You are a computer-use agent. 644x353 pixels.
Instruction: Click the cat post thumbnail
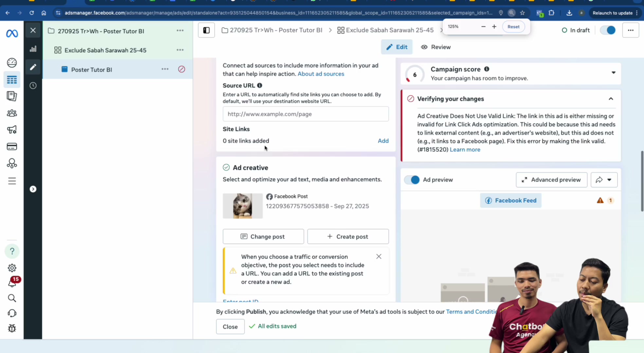(x=242, y=206)
